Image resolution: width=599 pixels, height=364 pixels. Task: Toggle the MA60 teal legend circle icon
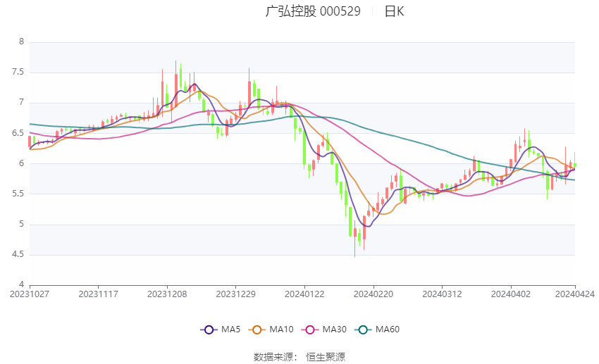pyautogui.click(x=363, y=330)
